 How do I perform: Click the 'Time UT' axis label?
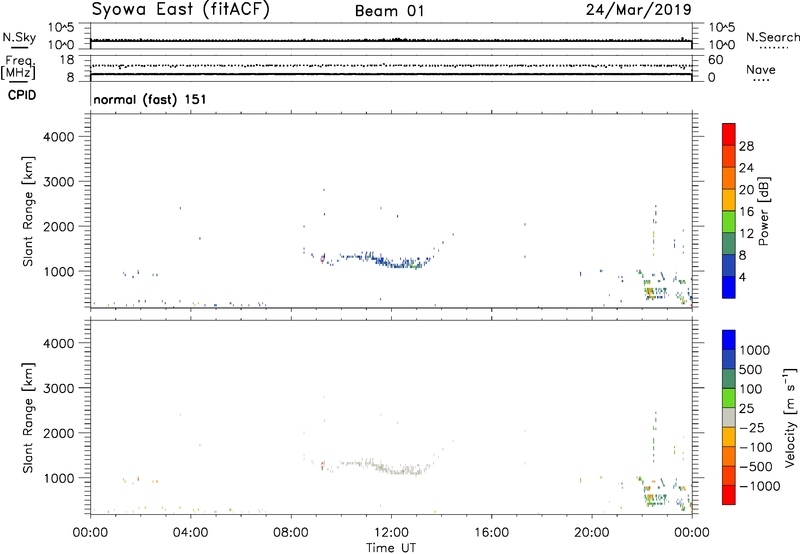[x=391, y=547]
